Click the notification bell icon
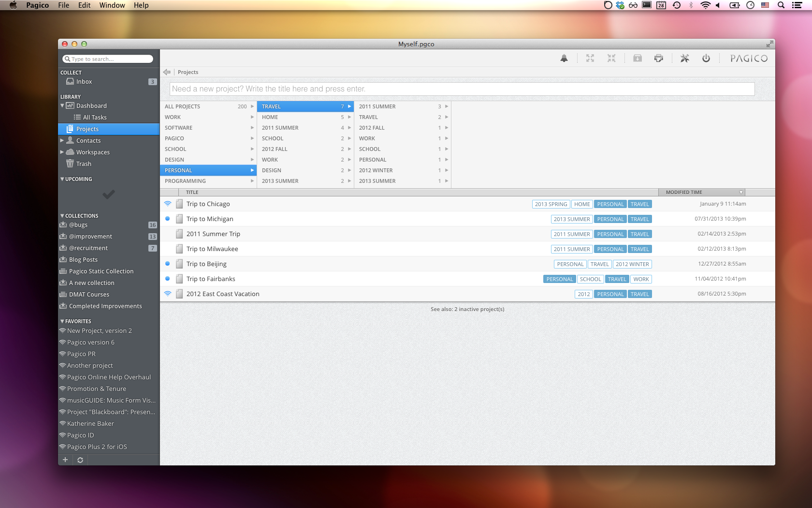Viewport: 812px width, 508px height. pos(564,59)
